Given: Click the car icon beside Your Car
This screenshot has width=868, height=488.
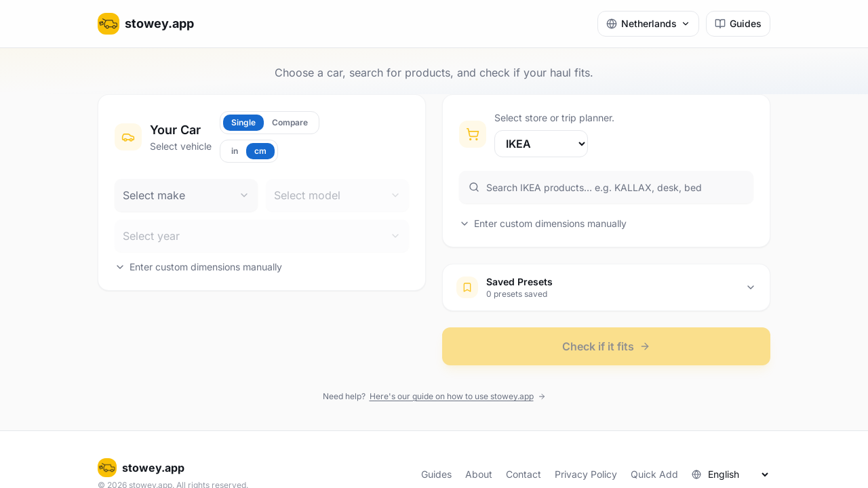Looking at the screenshot, I should pos(128,137).
